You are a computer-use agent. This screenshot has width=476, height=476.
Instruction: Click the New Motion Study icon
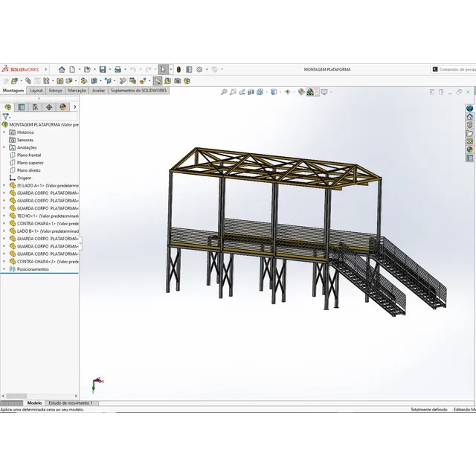(x=123, y=81)
